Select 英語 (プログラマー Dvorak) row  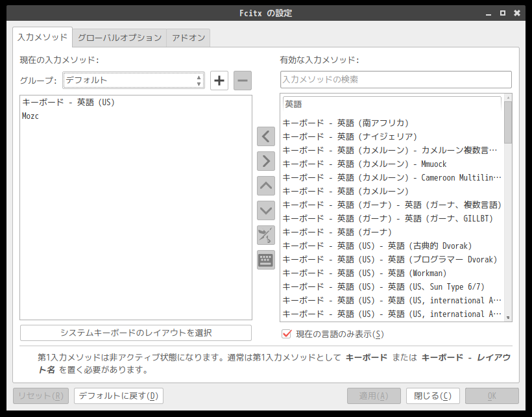coord(392,259)
